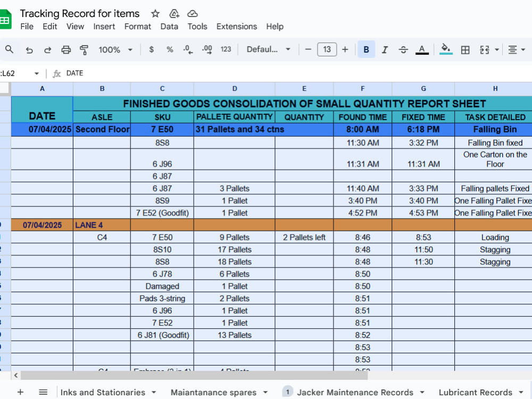Viewport: 532px width, 399px height.
Task: Open the Extensions menu
Action: [x=237, y=27]
